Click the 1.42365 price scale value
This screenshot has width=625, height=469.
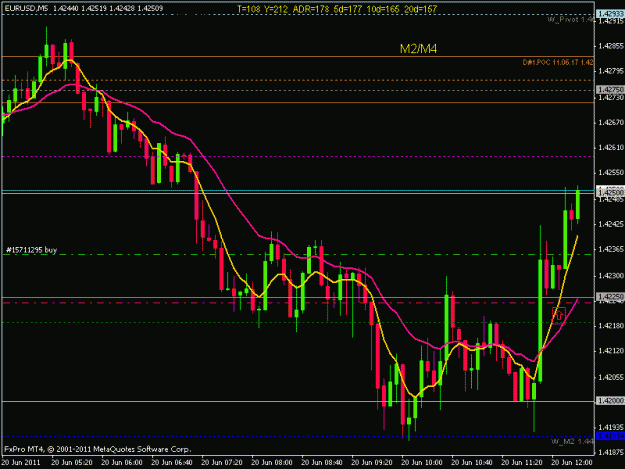611,249
